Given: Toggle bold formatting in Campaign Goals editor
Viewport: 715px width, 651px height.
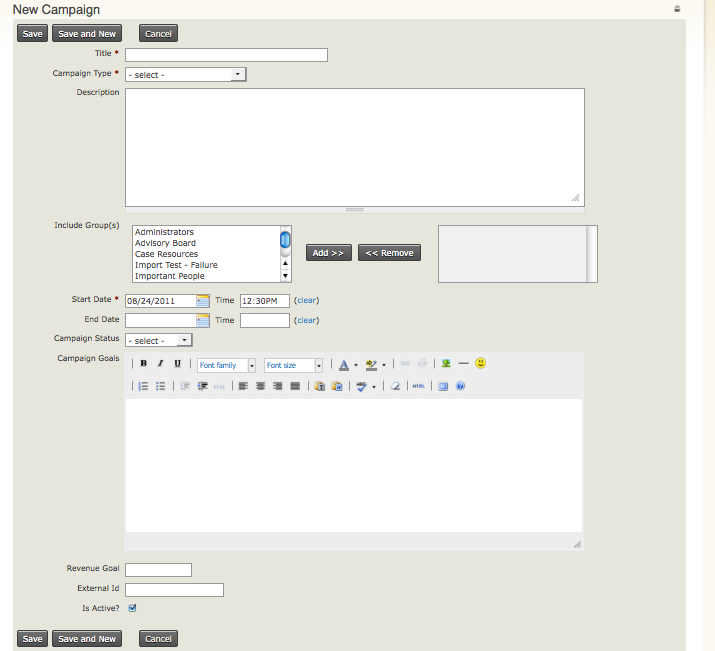Looking at the screenshot, I should tap(144, 364).
